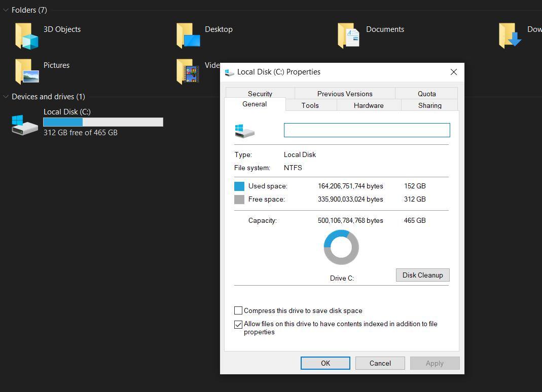This screenshot has width=542, height=392.
Task: Select the Local Disk (C:) drive icon
Action: pos(24,125)
